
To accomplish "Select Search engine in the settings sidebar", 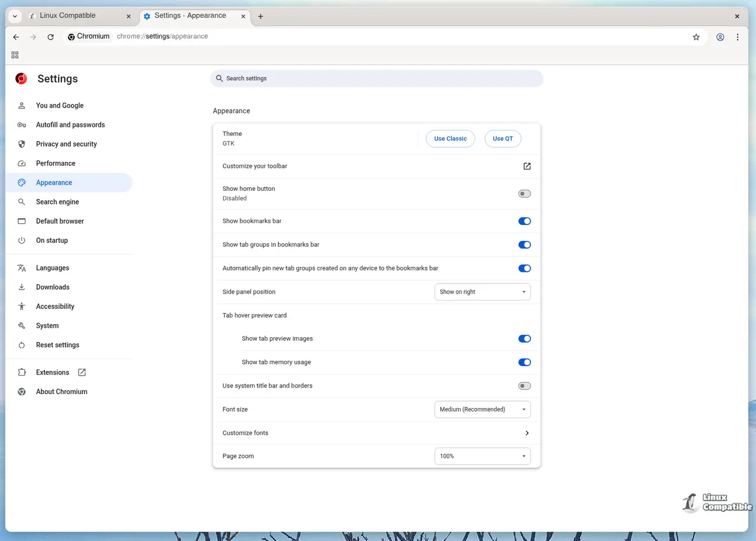I will point(57,201).
